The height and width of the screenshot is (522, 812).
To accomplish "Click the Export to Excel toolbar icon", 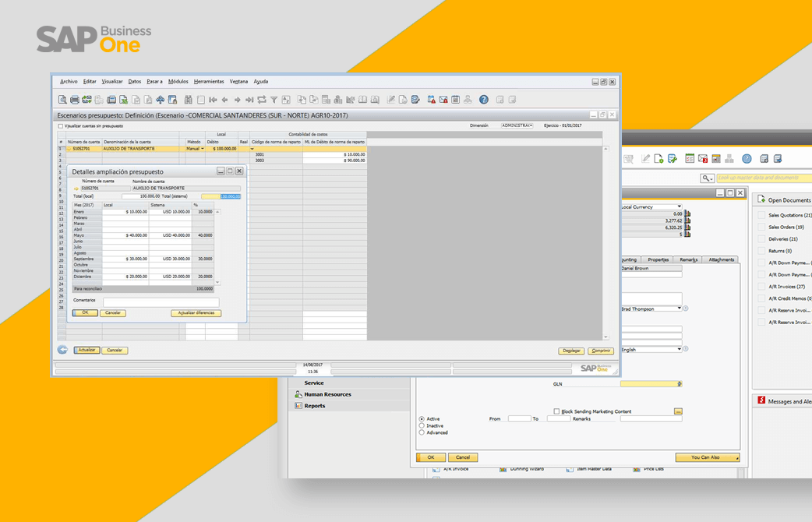I will click(124, 100).
